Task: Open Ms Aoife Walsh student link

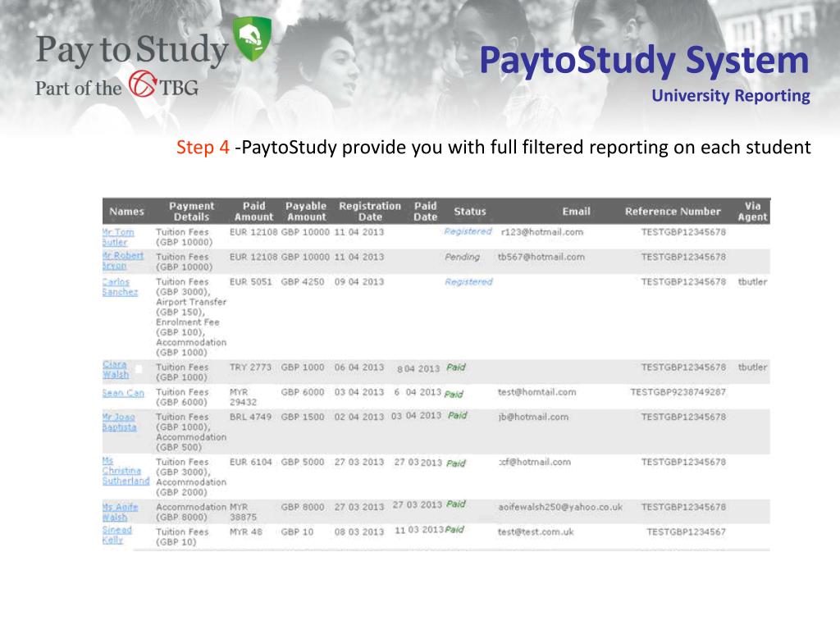Action: (121, 512)
